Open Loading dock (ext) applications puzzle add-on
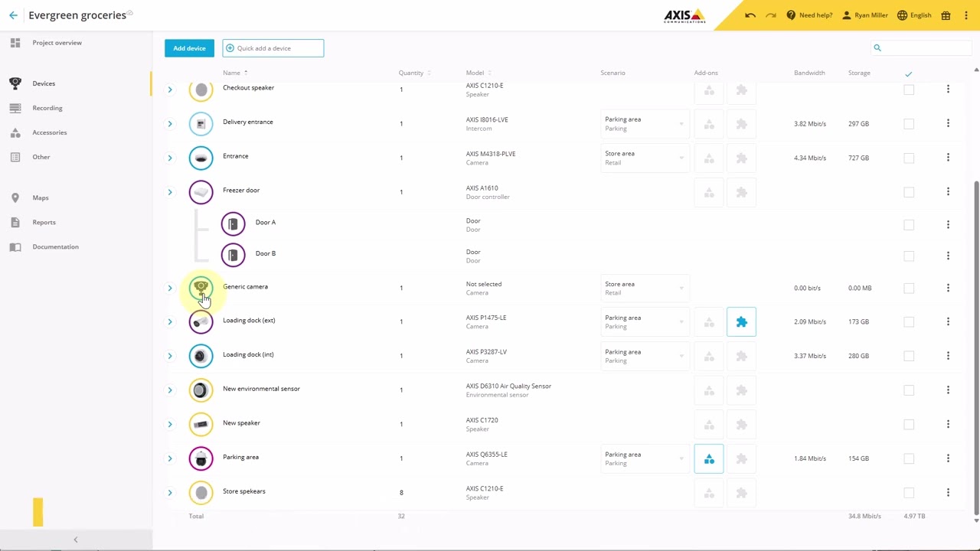 point(741,322)
